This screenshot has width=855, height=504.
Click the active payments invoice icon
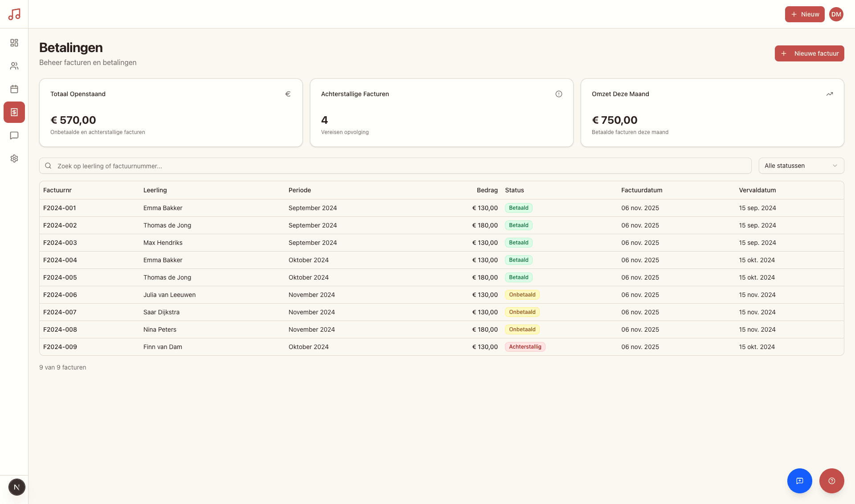pos(14,112)
